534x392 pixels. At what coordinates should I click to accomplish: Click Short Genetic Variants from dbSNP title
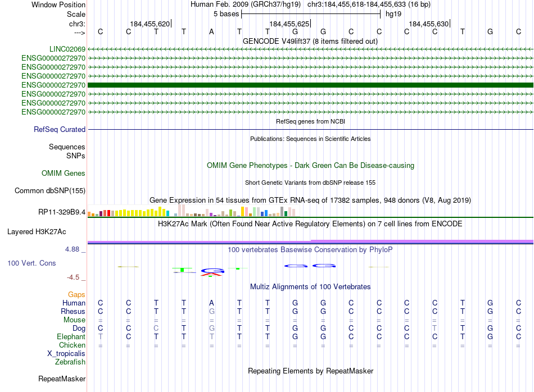[x=310, y=183]
